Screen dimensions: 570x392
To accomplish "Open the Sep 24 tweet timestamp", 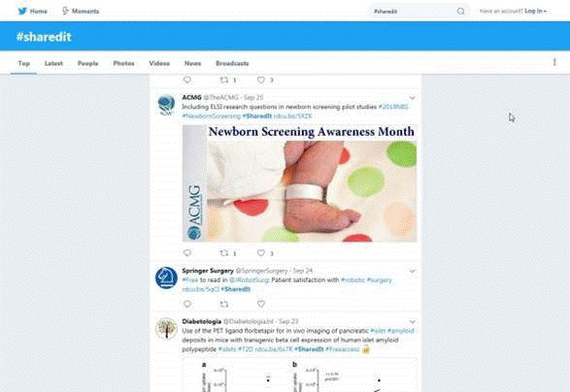I will [x=303, y=271].
